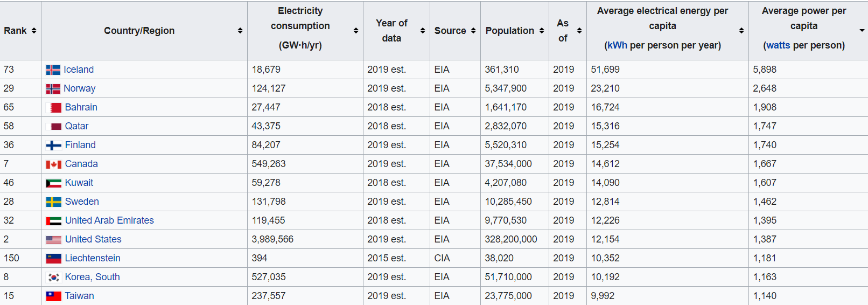
Task: Open the kWh link in header
Action: [617, 45]
